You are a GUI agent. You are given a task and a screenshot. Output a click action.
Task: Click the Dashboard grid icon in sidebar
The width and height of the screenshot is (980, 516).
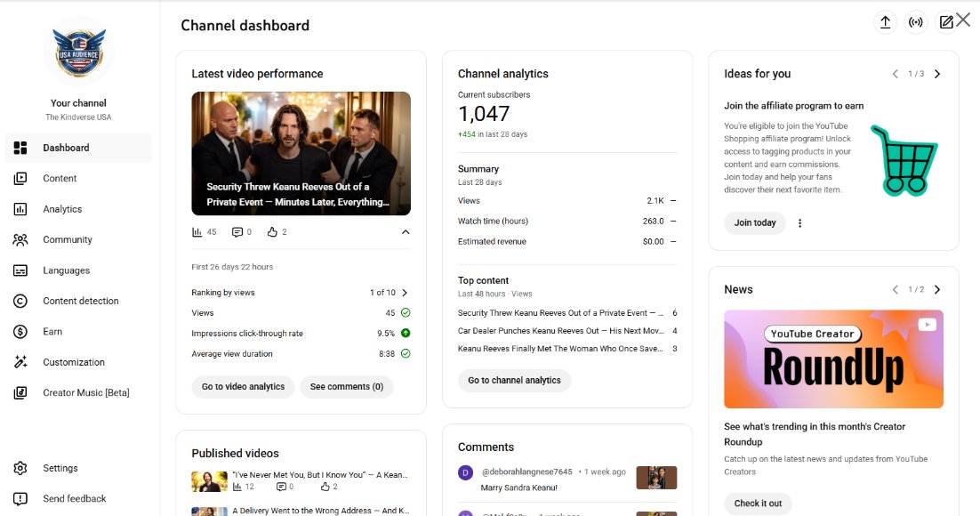(x=20, y=148)
